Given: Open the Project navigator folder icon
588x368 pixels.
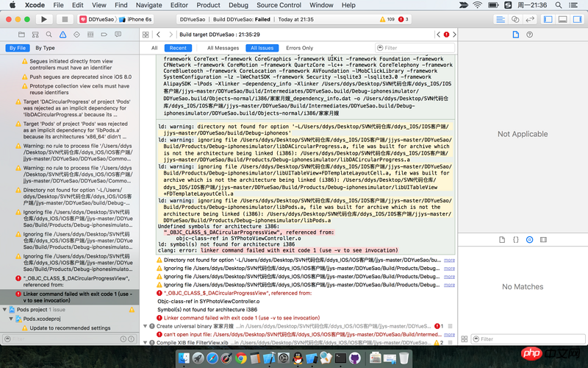Looking at the screenshot, I should tap(21, 35).
